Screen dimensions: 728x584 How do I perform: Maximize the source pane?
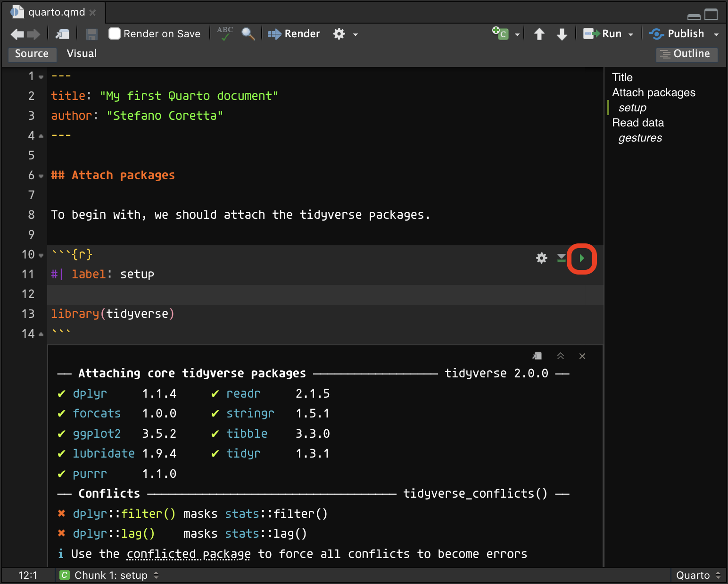tap(711, 15)
